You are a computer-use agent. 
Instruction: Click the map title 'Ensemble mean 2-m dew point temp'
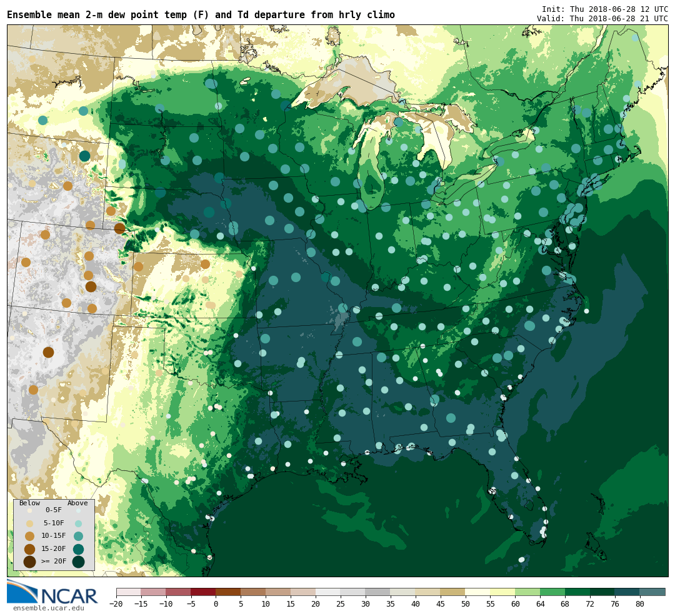(x=98, y=15)
